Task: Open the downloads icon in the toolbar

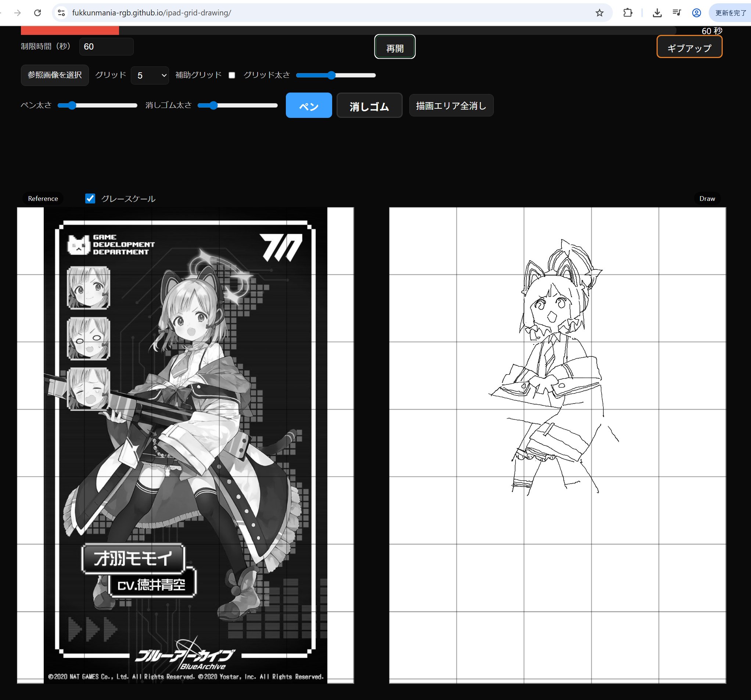Action: click(x=657, y=13)
